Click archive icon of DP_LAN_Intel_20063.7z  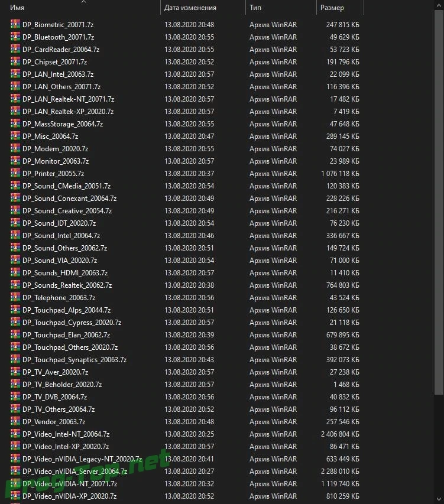[x=15, y=74]
